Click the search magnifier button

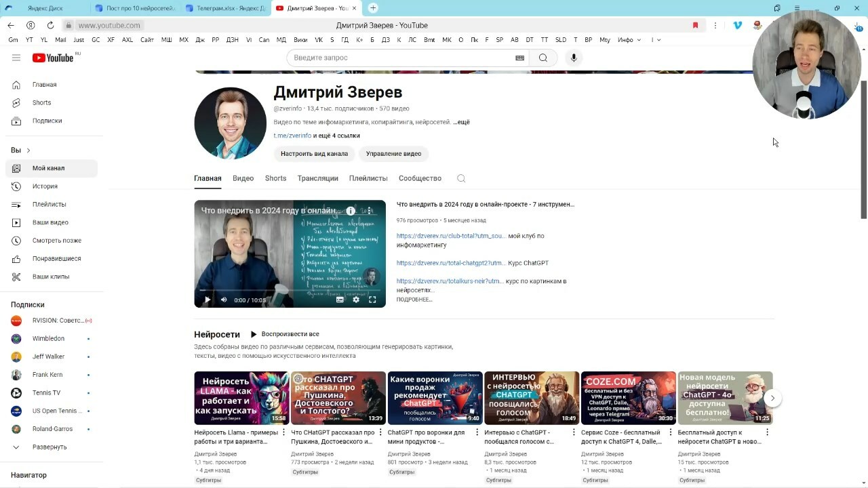point(543,58)
